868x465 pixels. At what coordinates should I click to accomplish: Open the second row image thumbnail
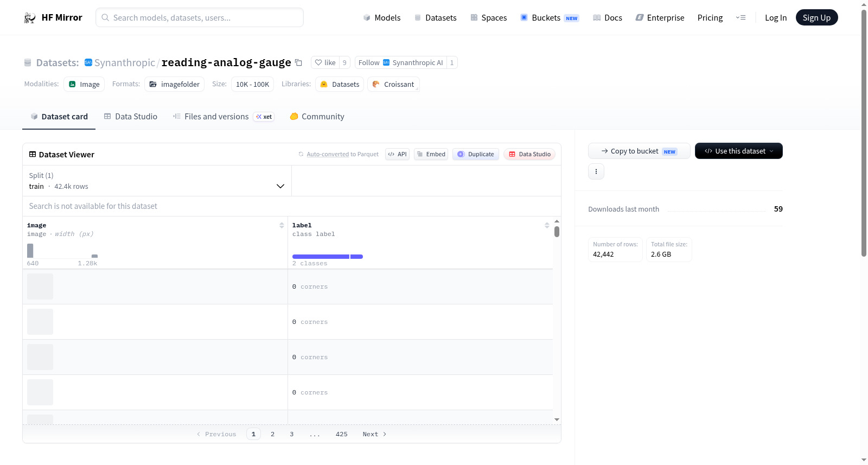(40, 322)
